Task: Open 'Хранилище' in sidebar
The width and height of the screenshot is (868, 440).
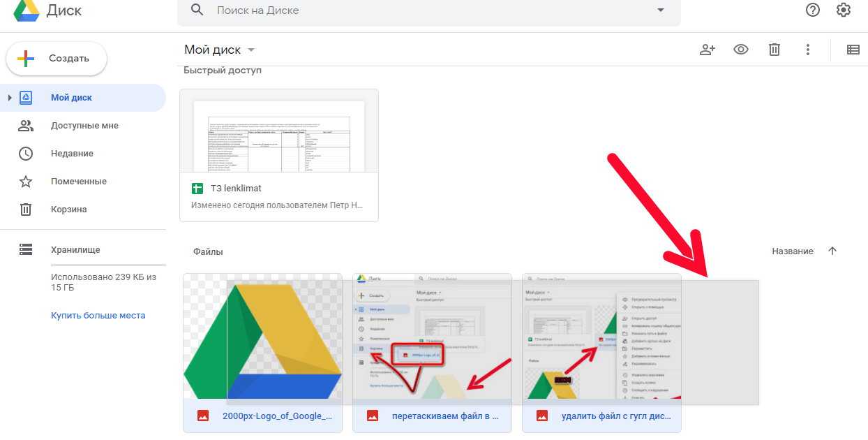Action: click(75, 249)
